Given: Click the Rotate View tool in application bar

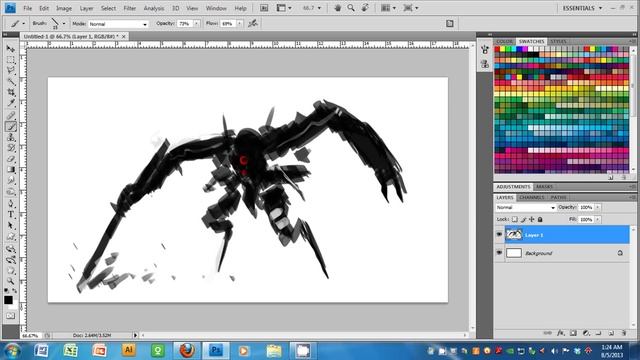Looking at the screenshot, I should click(x=365, y=8).
